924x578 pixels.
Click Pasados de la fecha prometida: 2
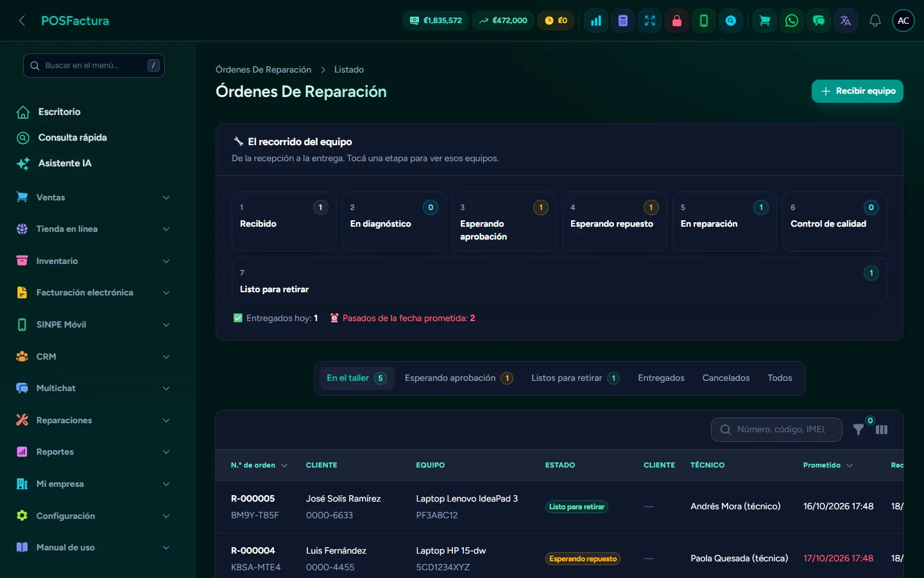(403, 318)
